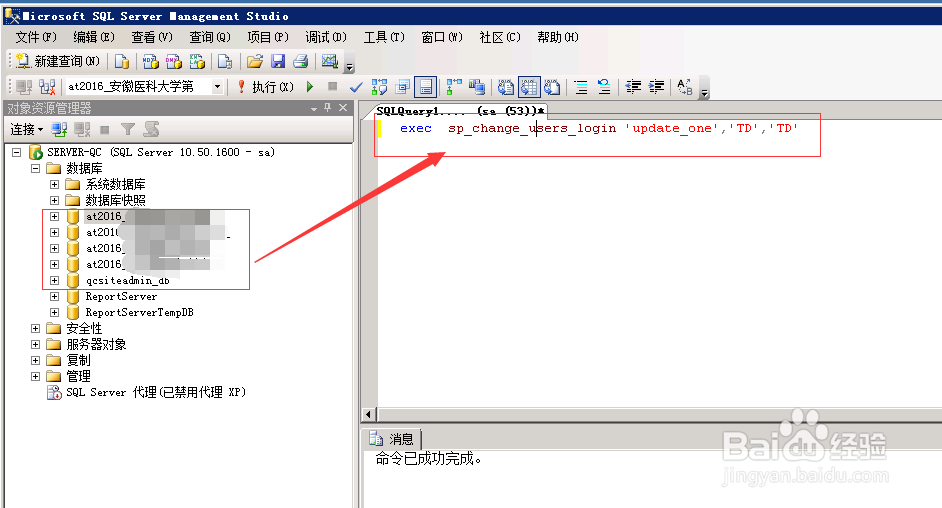Open the Project (项目) menu
Image resolution: width=942 pixels, height=508 pixels.
pyautogui.click(x=267, y=37)
